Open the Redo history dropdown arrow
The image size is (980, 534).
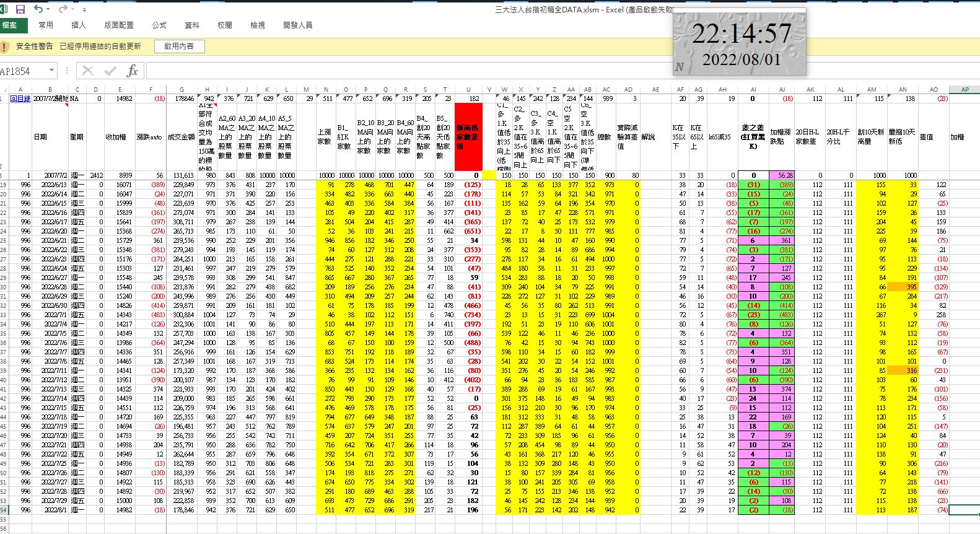(73, 10)
